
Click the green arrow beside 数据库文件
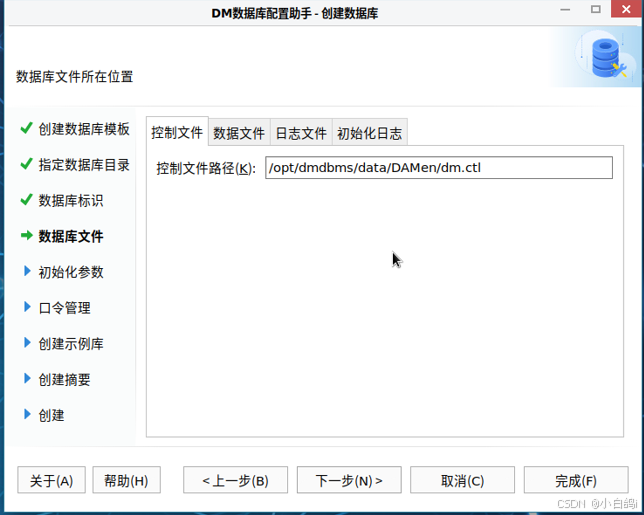(27, 235)
